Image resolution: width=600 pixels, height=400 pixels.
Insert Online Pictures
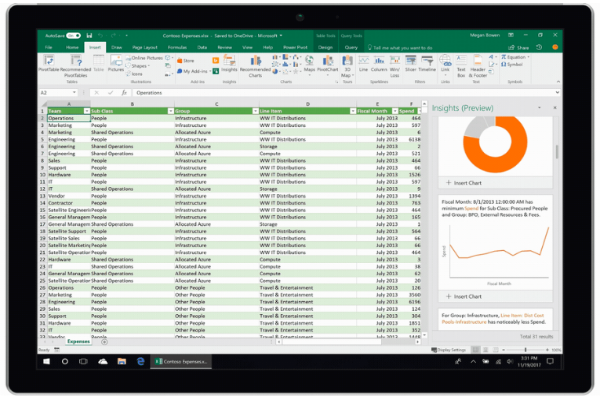[x=145, y=58]
